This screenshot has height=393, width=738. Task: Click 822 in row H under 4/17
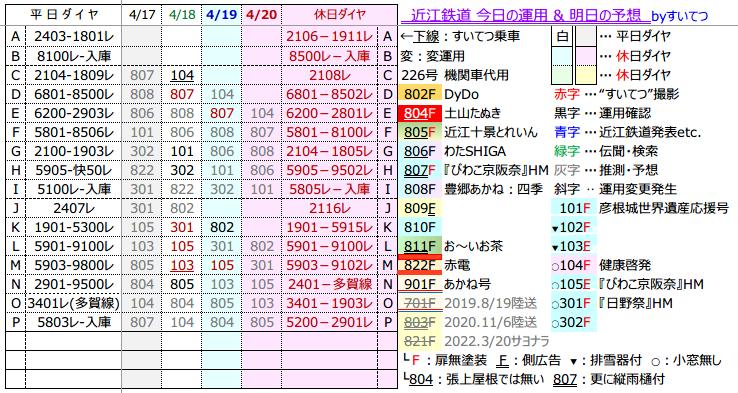click(142, 170)
